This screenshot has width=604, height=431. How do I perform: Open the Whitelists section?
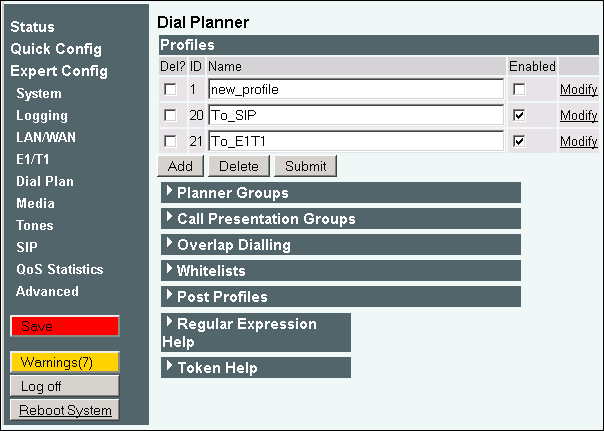click(x=210, y=271)
